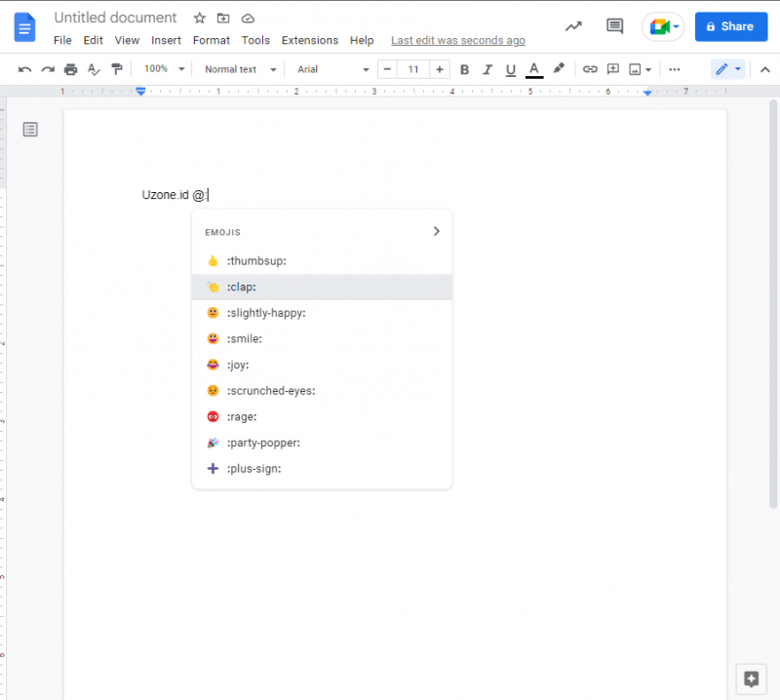Viewport: 780px width, 700px height.
Task: Increase the font size
Action: coord(440,69)
